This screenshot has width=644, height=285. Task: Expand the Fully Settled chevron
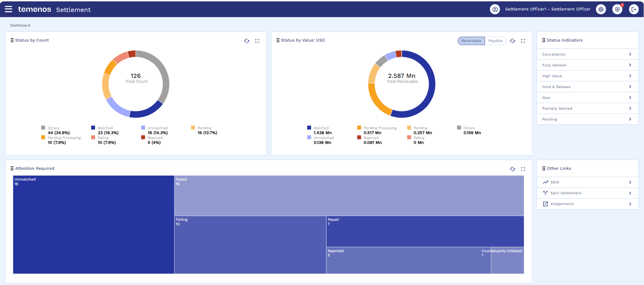[x=630, y=65]
